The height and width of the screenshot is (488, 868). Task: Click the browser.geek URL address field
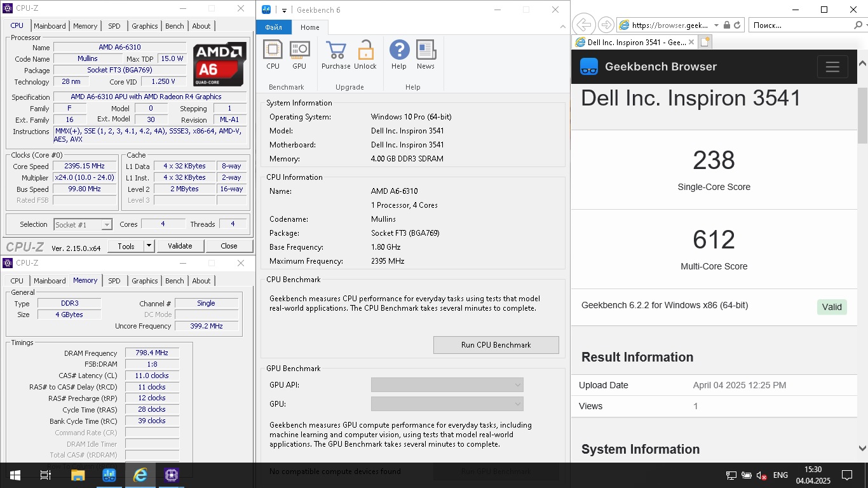pos(670,25)
